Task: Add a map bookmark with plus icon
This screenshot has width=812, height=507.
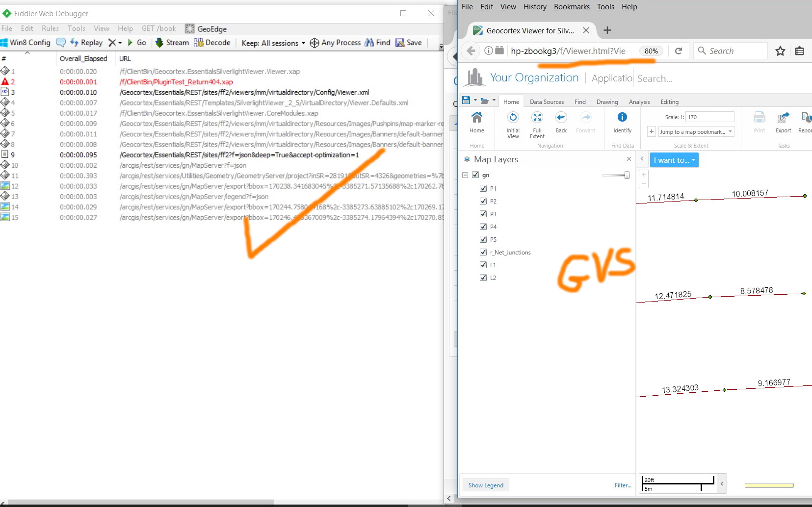Action: pyautogui.click(x=652, y=131)
